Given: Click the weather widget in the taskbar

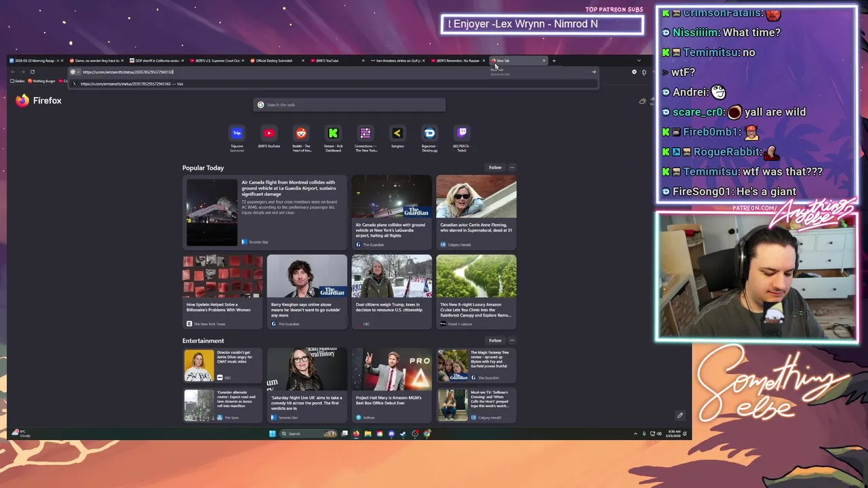Looking at the screenshot, I should tap(22, 433).
